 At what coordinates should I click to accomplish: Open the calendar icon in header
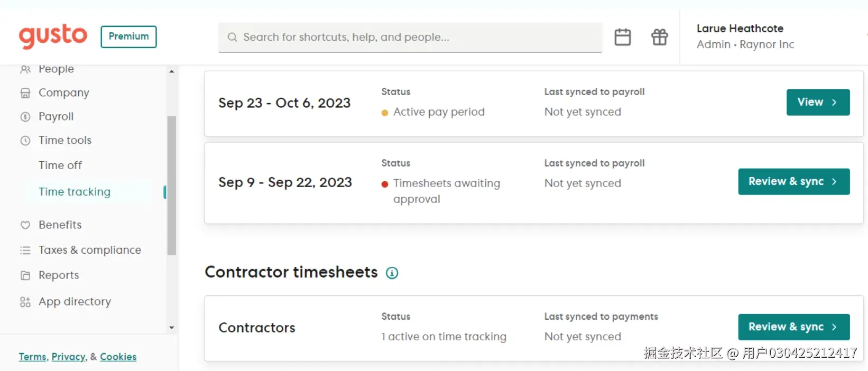point(622,37)
